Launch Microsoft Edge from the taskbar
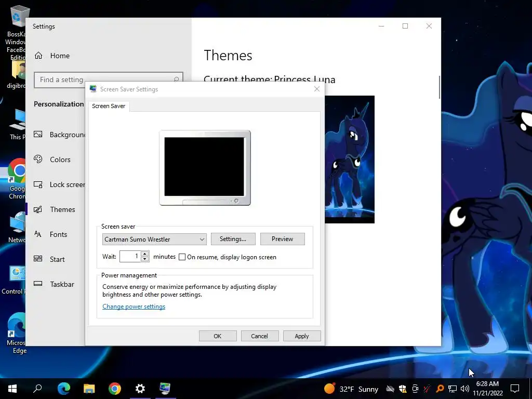The image size is (532, 399). 64,389
